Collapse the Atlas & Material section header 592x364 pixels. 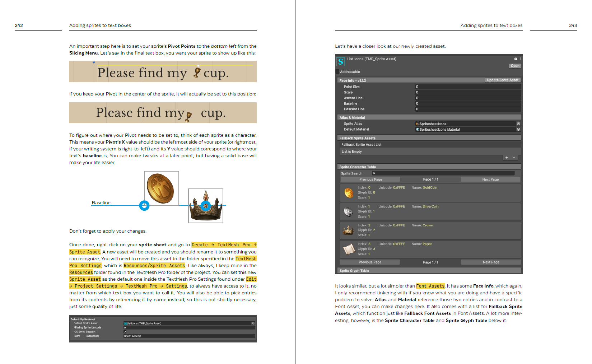point(429,117)
